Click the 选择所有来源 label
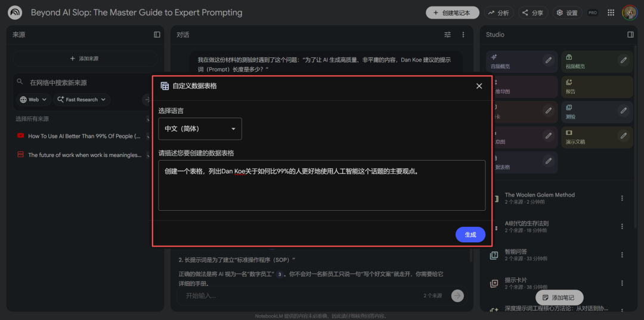The image size is (644, 320). [x=32, y=119]
